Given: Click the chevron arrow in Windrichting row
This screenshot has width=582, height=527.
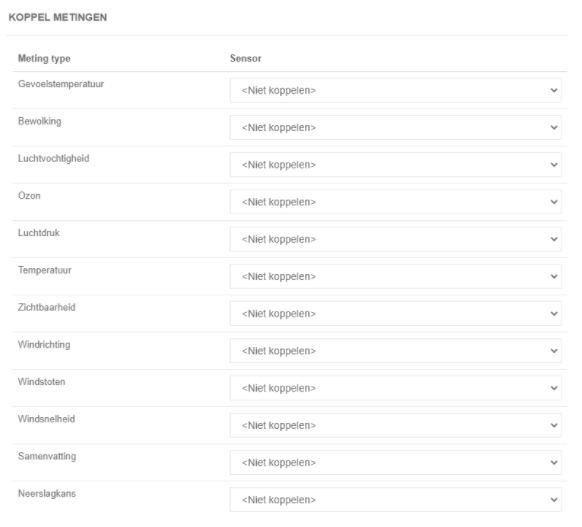Looking at the screenshot, I should tap(554, 351).
